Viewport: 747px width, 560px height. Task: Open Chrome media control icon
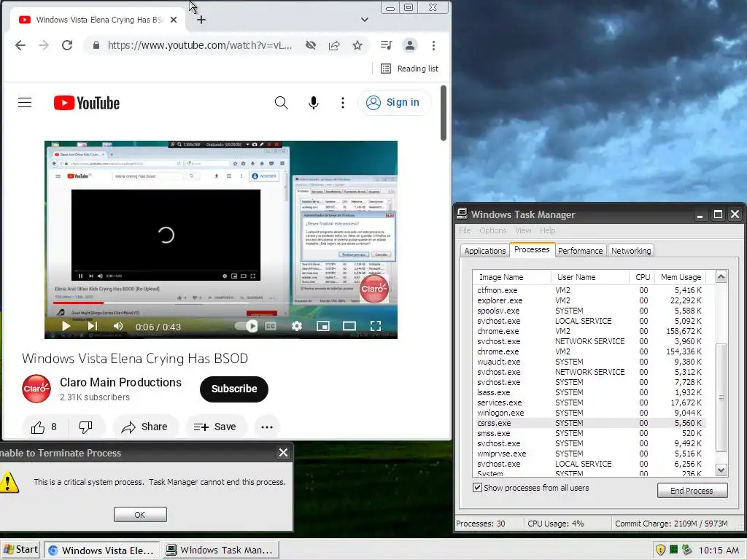(386, 45)
